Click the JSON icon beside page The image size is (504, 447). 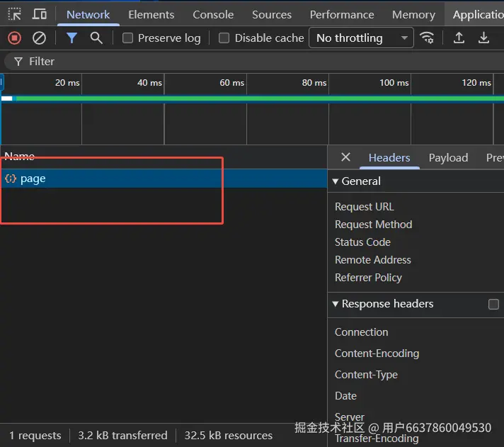point(11,179)
